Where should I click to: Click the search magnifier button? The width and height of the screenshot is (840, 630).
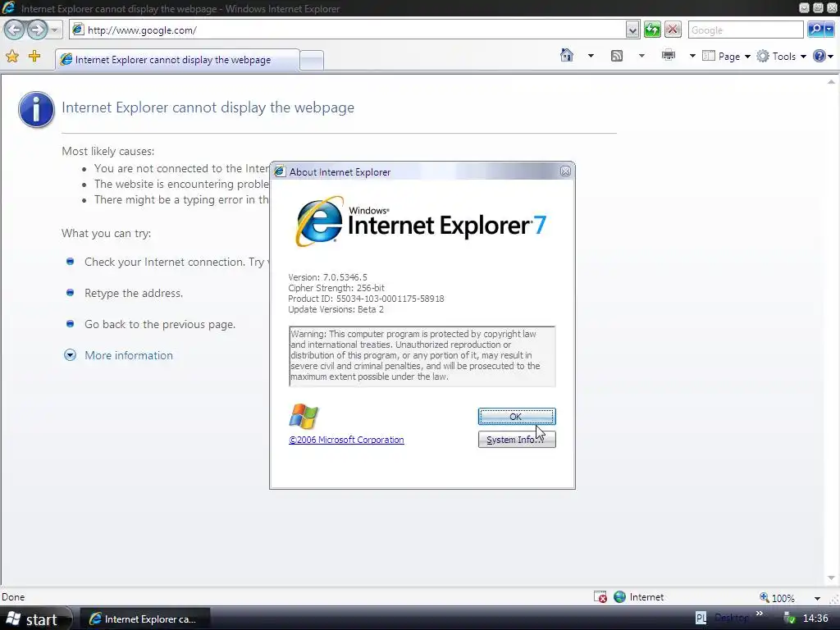(x=815, y=30)
